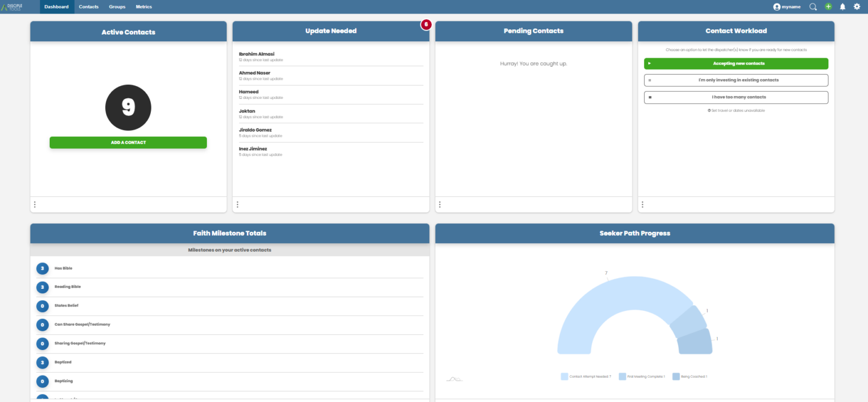Click the green plus icon to create new

[x=828, y=6]
